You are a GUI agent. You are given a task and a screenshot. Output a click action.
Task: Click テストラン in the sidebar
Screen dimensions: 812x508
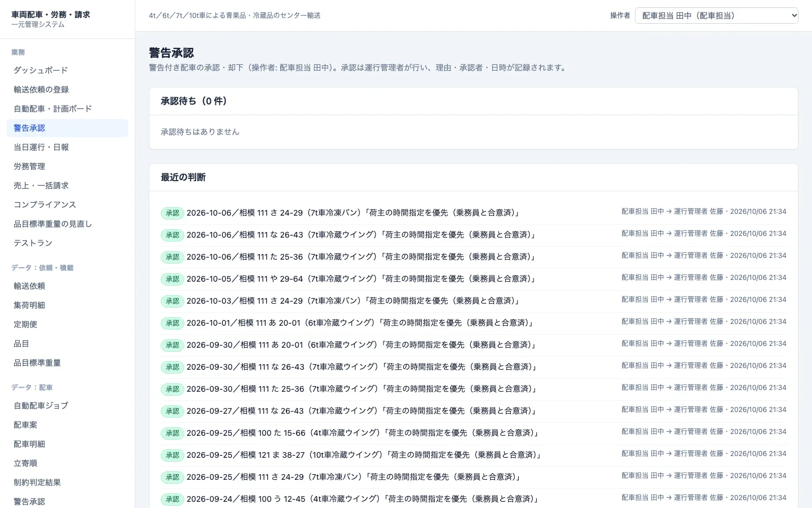click(67, 243)
